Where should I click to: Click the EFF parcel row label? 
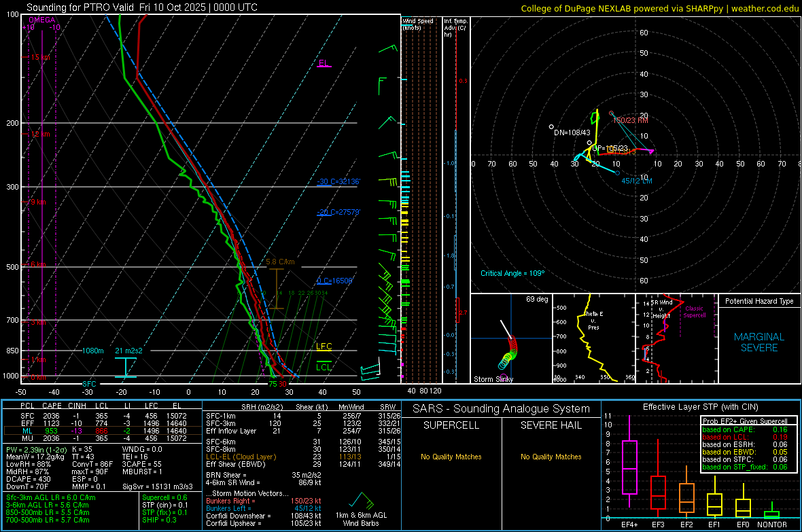coord(27,423)
